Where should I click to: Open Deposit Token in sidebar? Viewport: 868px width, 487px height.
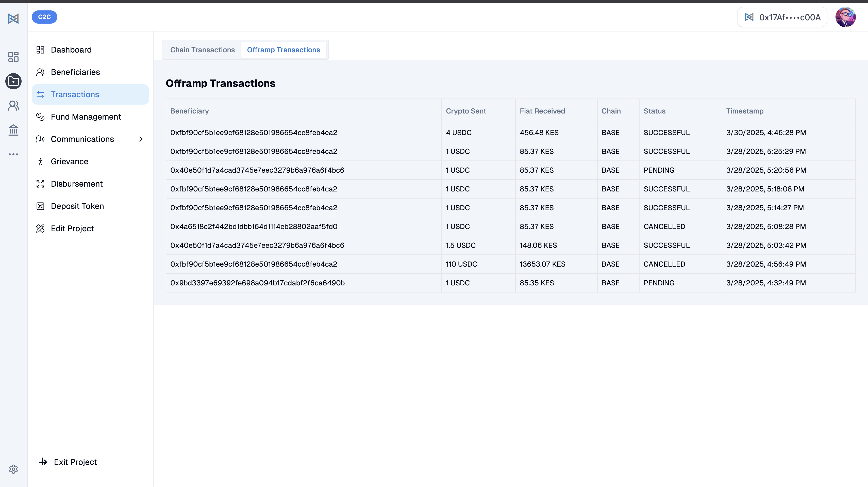(x=77, y=206)
